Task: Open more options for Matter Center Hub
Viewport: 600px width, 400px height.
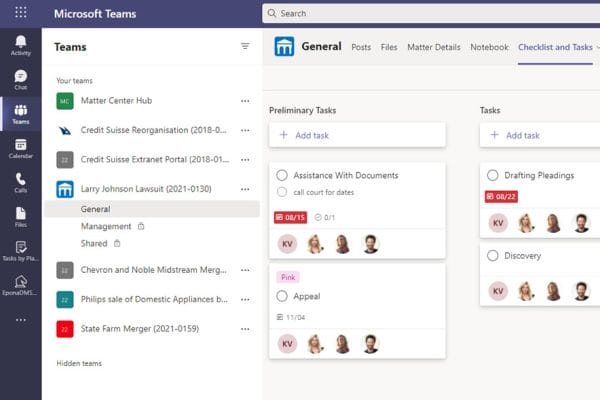Action: [245, 101]
